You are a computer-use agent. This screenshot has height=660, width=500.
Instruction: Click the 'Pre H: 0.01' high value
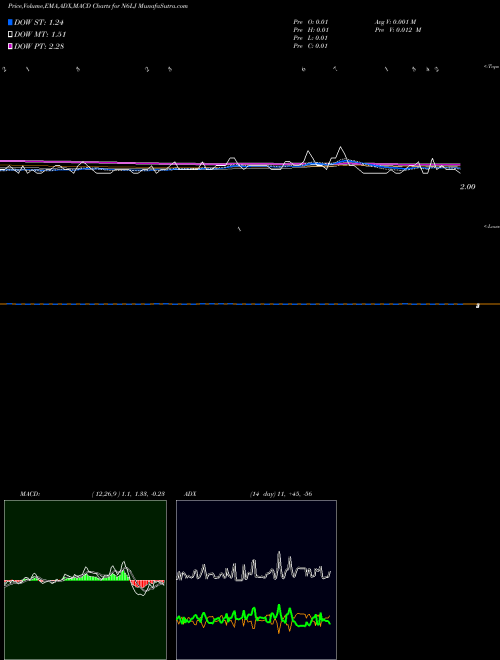click(x=311, y=30)
